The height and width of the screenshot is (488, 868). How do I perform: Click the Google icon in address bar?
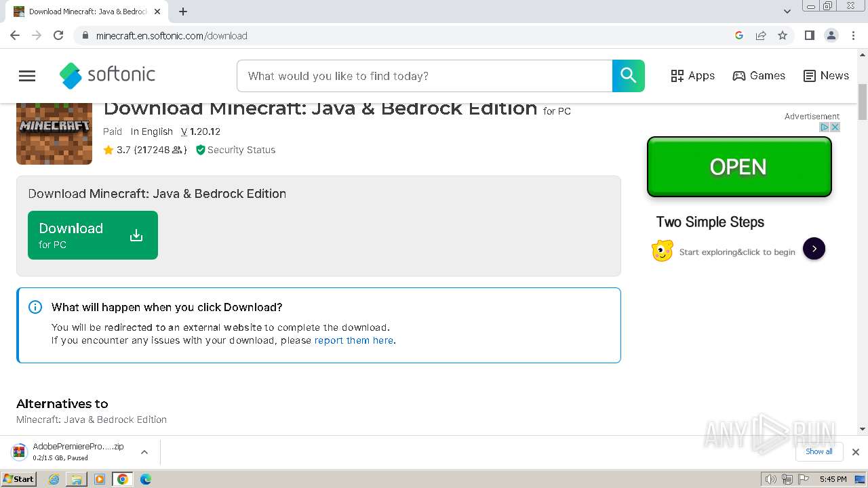point(739,35)
